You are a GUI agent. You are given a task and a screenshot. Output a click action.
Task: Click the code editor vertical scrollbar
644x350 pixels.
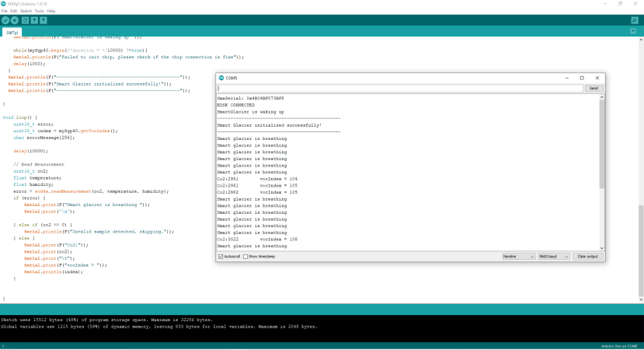(x=641, y=251)
